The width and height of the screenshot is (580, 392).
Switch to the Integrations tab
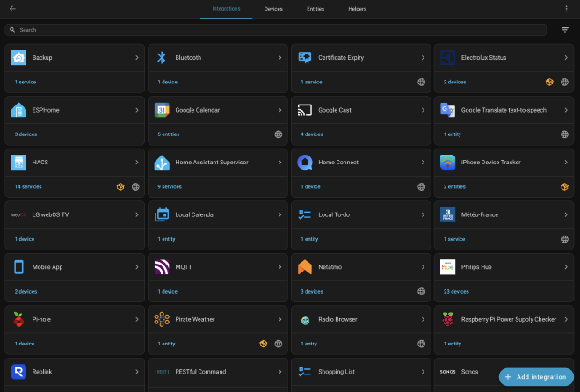coord(226,9)
